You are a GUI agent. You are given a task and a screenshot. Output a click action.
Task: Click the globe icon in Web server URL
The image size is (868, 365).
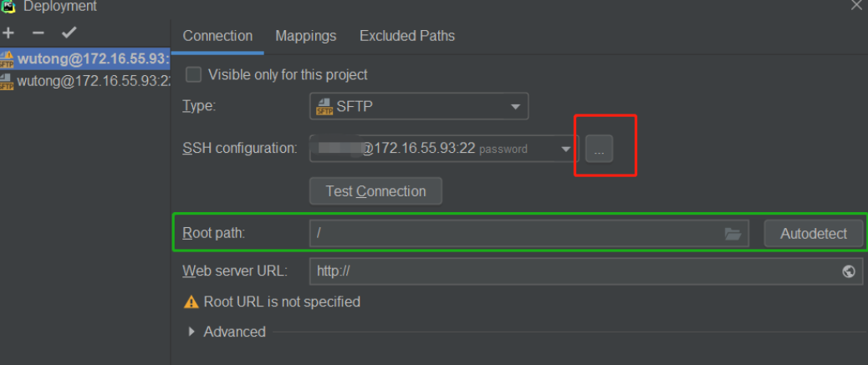(849, 271)
